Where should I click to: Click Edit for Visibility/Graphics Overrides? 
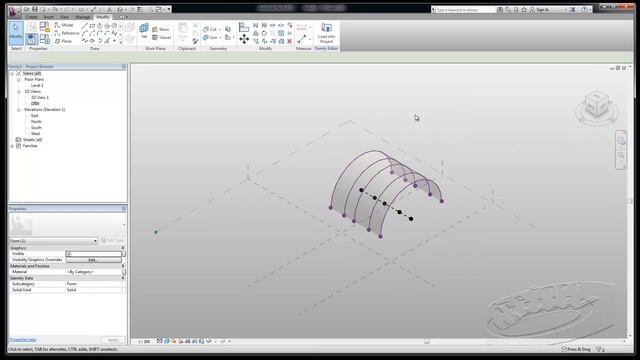click(x=93, y=260)
